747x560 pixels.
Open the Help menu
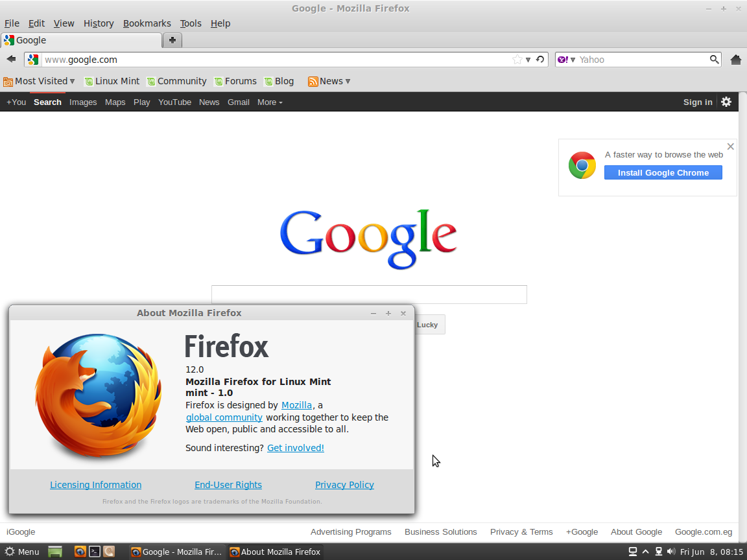(x=220, y=23)
